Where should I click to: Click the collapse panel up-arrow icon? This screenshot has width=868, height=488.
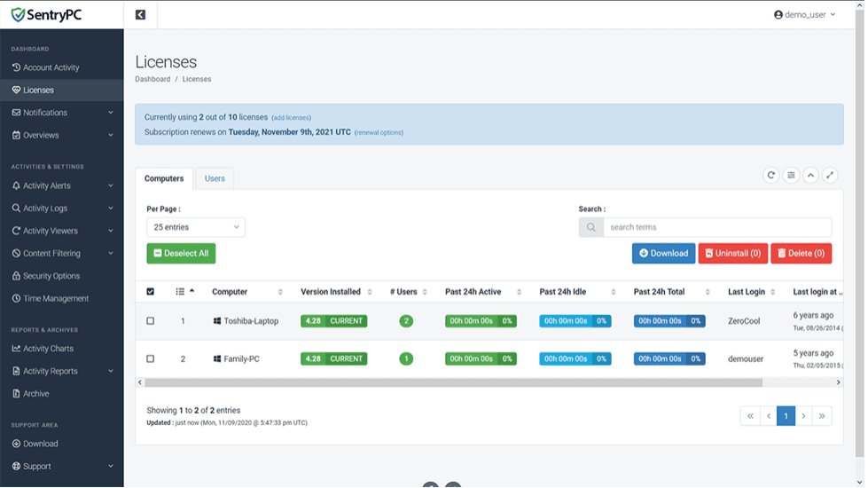click(x=810, y=176)
